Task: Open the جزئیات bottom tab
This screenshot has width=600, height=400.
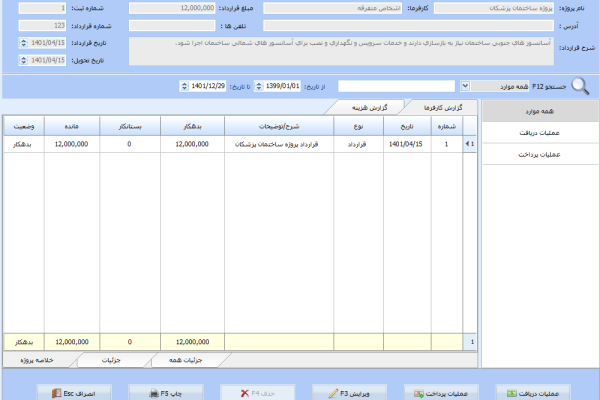Action: [x=111, y=360]
